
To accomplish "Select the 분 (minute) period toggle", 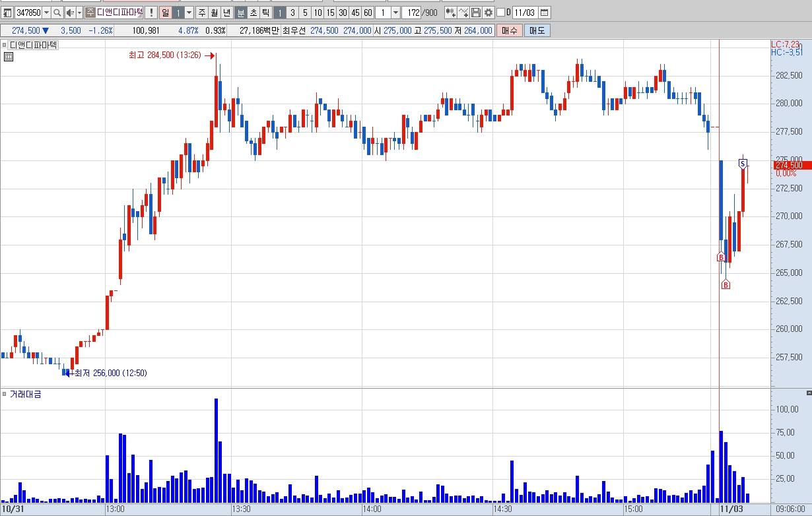I will pos(240,13).
